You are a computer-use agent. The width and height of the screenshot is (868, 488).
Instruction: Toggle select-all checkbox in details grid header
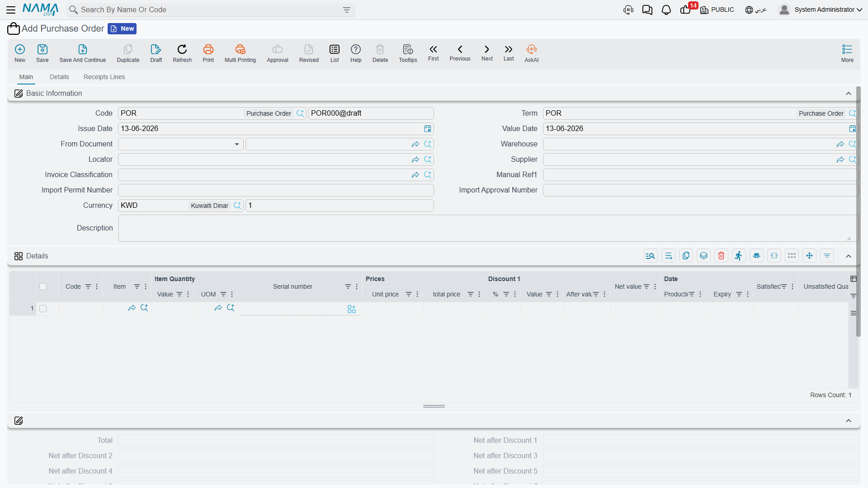43,286
